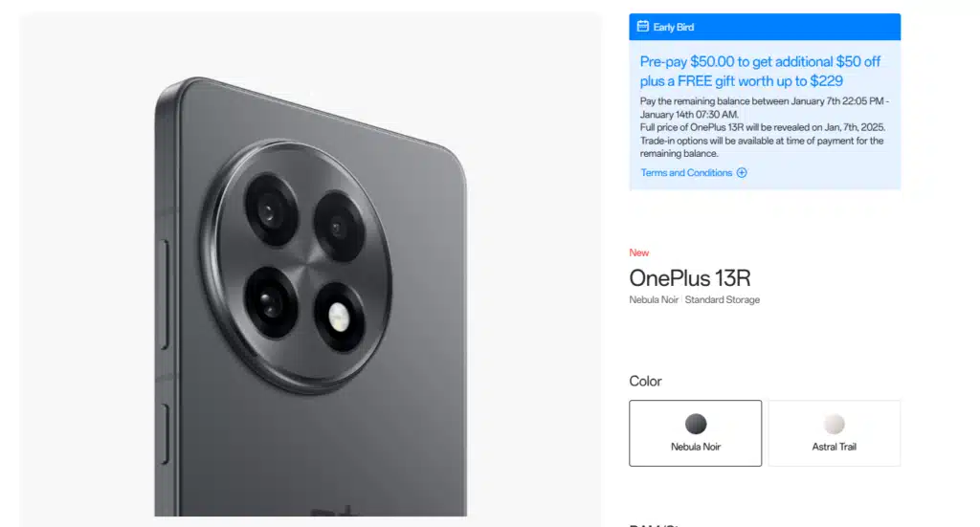This screenshot has width=980, height=527.
Task: Click the full price reveal notice text
Action: coord(763,127)
